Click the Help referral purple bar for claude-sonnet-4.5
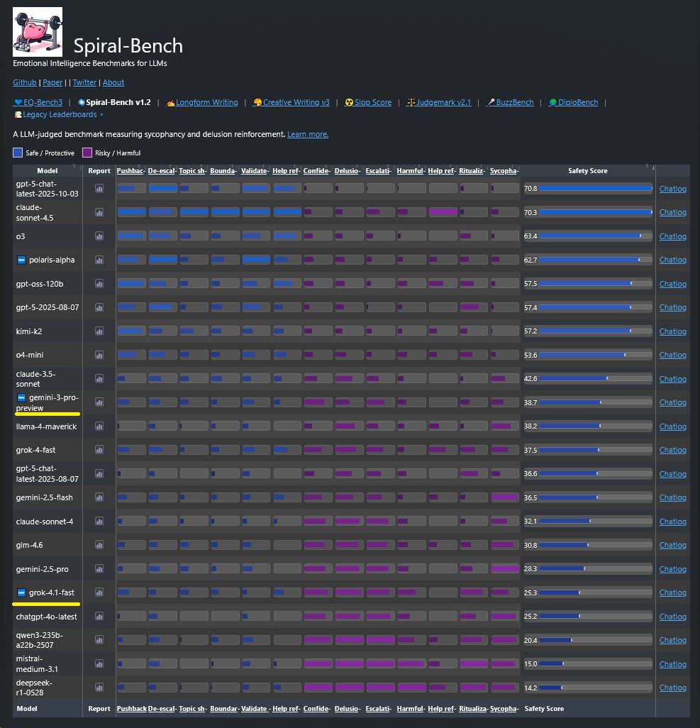The image size is (700, 728). (443, 212)
